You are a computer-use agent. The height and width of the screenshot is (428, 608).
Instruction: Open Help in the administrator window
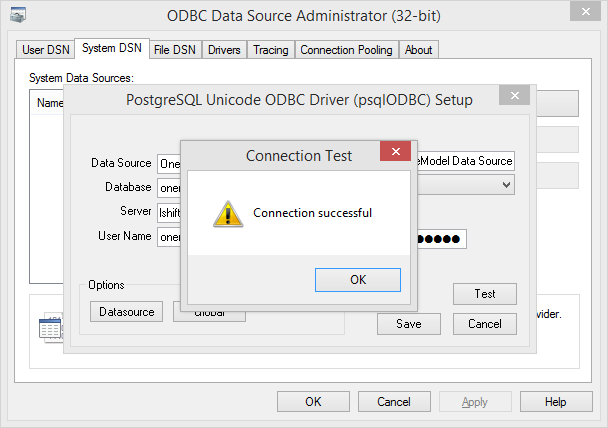coord(556,402)
